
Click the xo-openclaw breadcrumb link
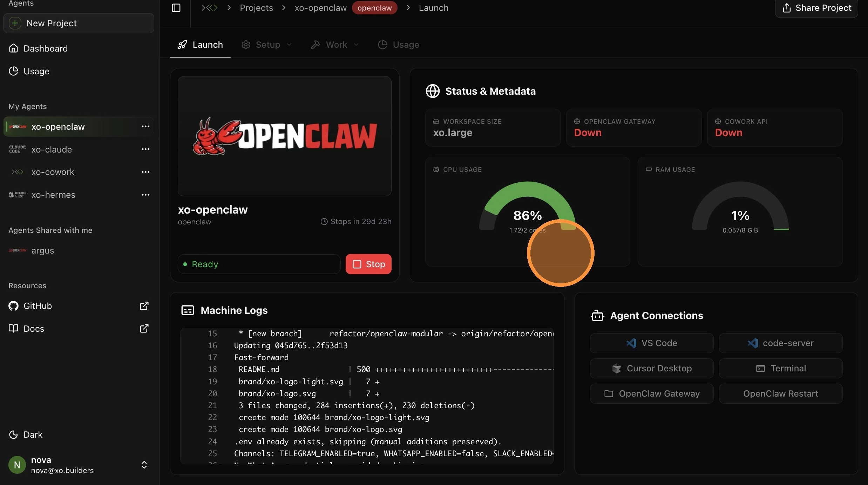point(320,8)
